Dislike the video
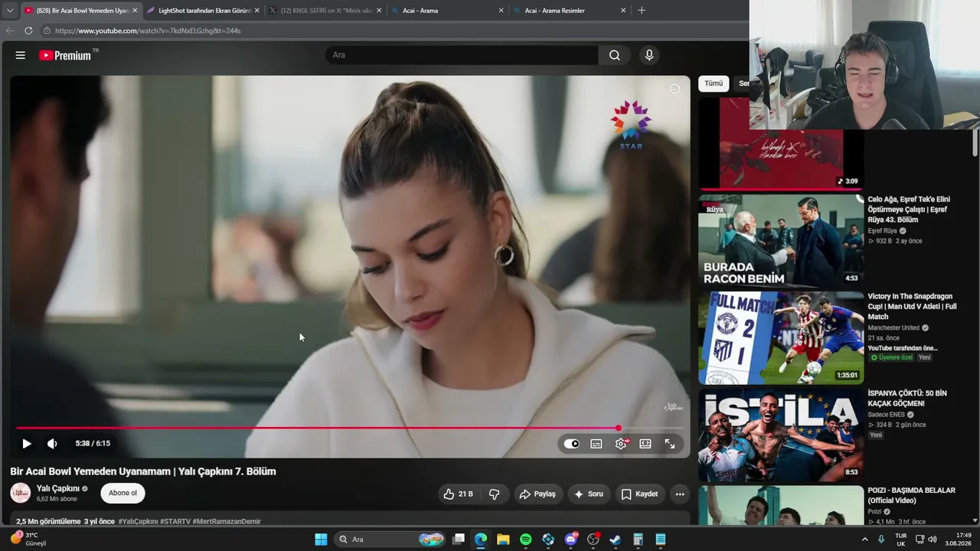980x551 pixels. (495, 494)
